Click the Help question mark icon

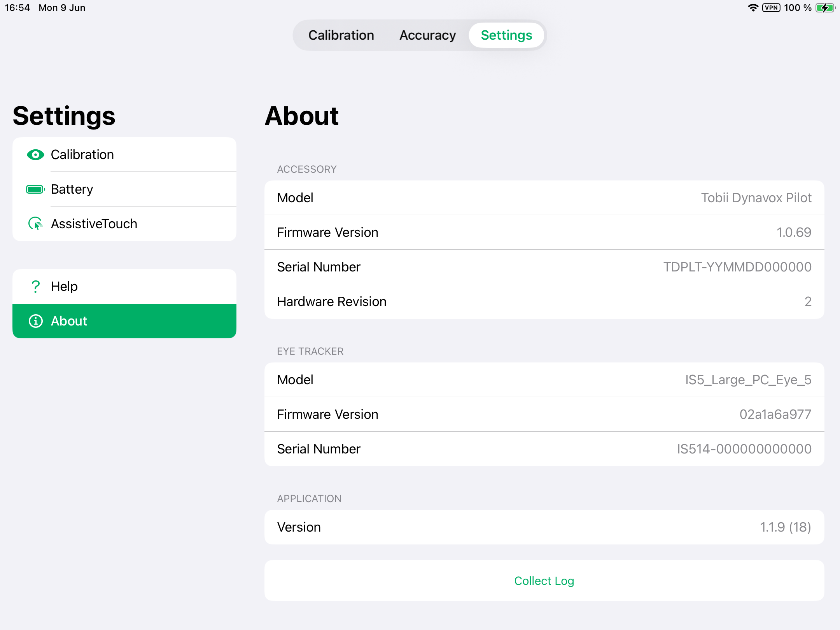point(35,287)
